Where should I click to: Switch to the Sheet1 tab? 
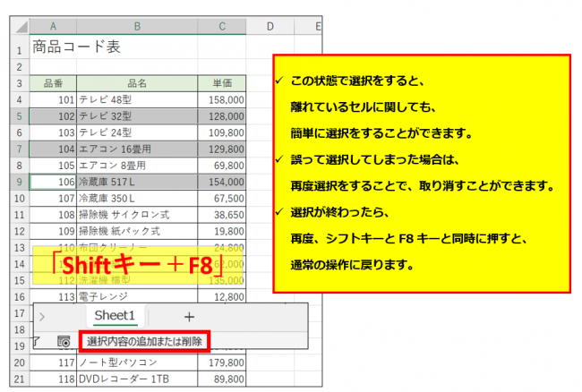(115, 316)
